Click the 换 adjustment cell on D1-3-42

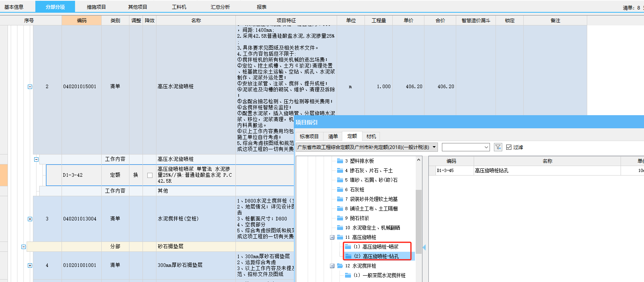136,175
